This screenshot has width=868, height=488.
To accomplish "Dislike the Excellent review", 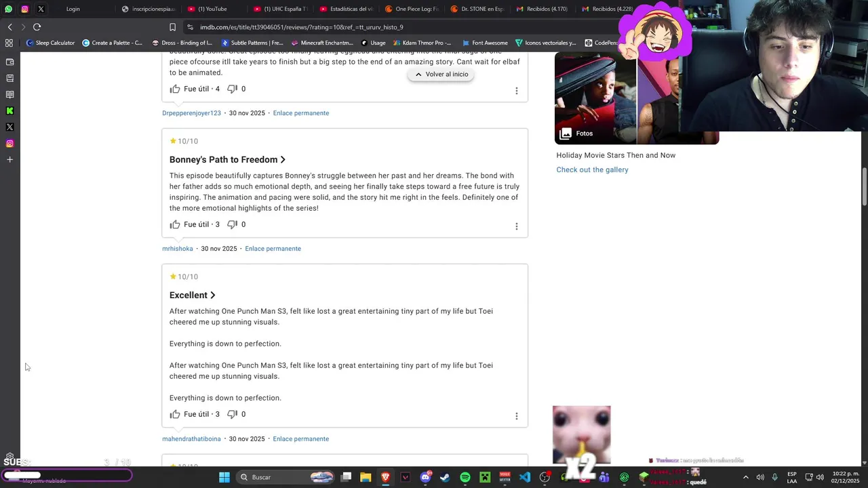I will coord(232,414).
